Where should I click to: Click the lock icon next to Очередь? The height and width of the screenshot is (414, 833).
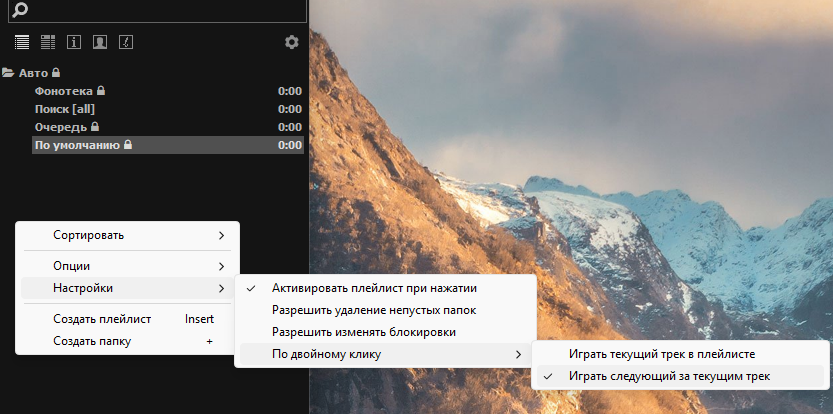[95, 126]
